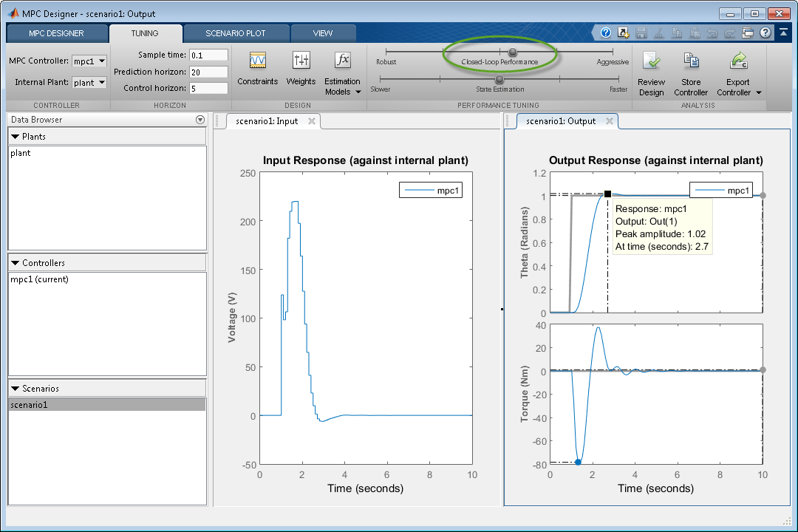Viewport: 798px width, 532px height.
Task: Click the Save icon in quick access toolbar
Action: [x=641, y=33]
